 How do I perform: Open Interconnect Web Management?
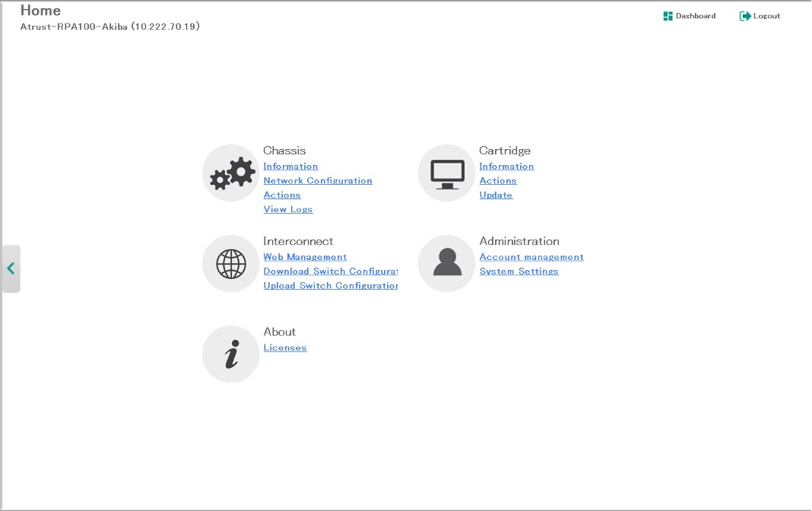305,257
